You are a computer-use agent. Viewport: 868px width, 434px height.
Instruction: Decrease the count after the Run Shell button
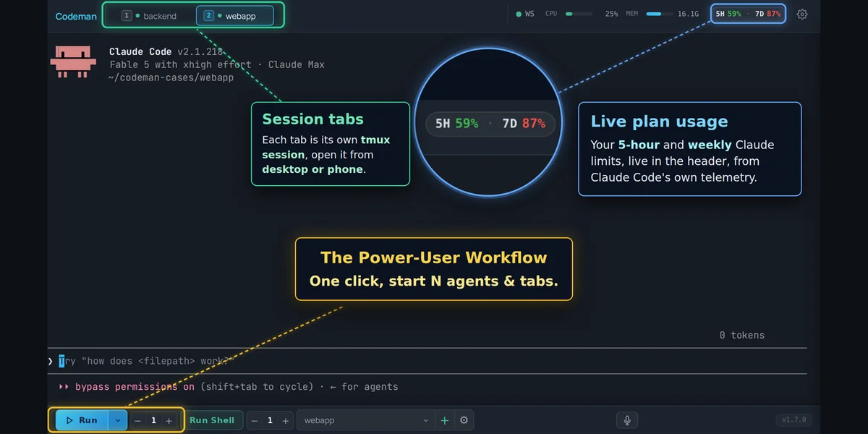tap(255, 420)
